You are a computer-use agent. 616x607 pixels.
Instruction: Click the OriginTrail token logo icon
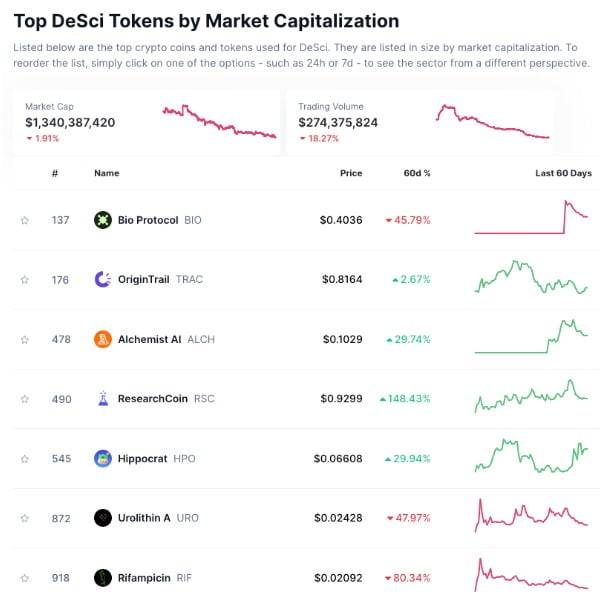click(x=102, y=279)
